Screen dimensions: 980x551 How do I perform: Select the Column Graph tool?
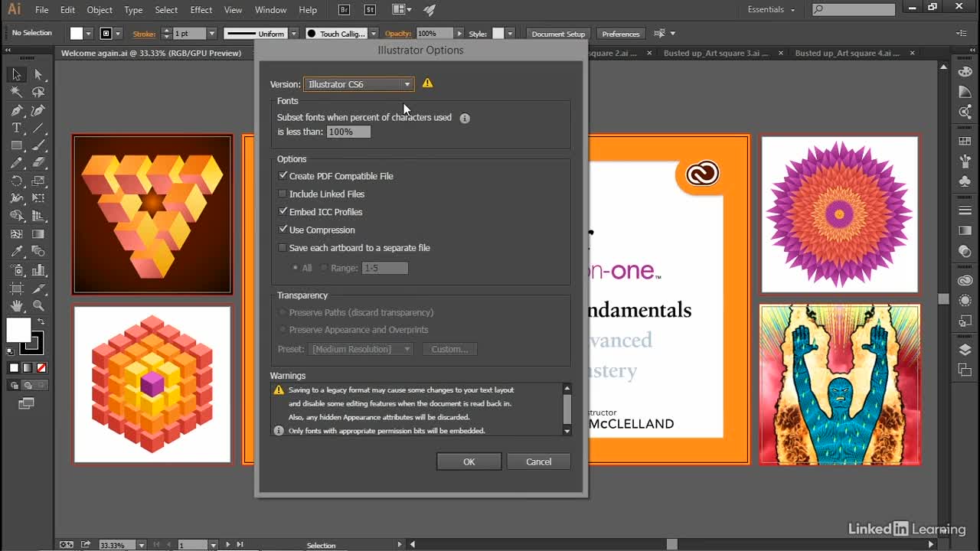(38, 270)
